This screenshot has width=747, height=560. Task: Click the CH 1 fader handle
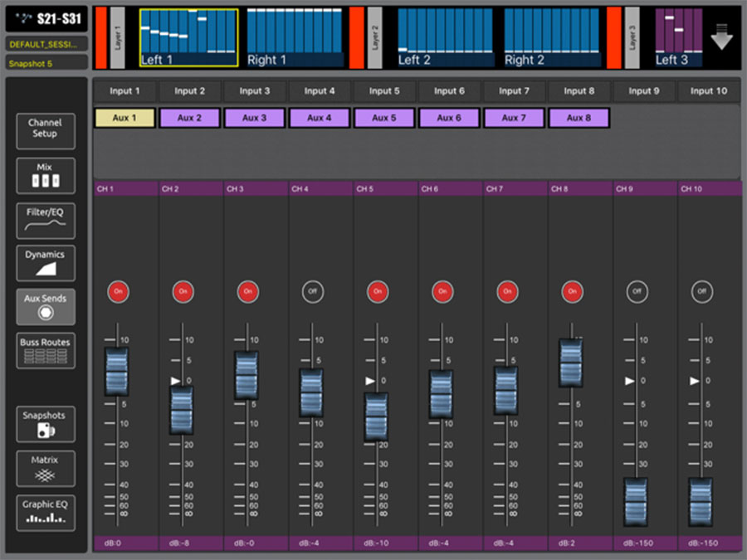click(x=116, y=372)
